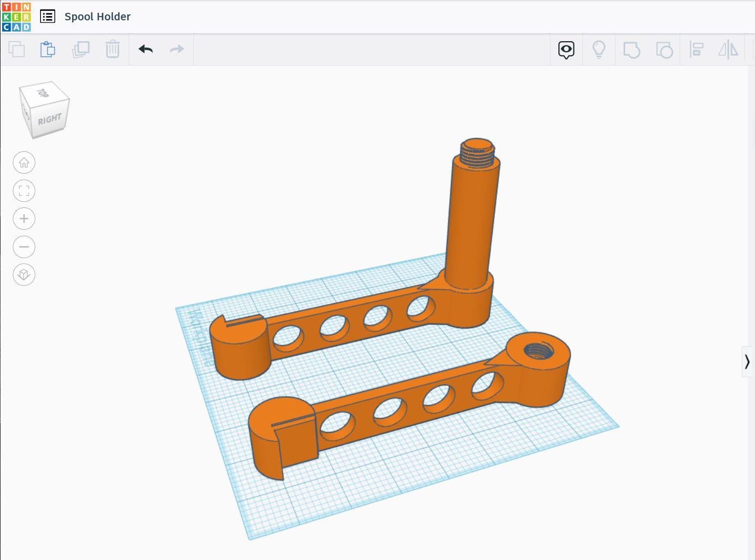Zoom in with the plus button
The width and height of the screenshot is (755, 560).
[24, 219]
